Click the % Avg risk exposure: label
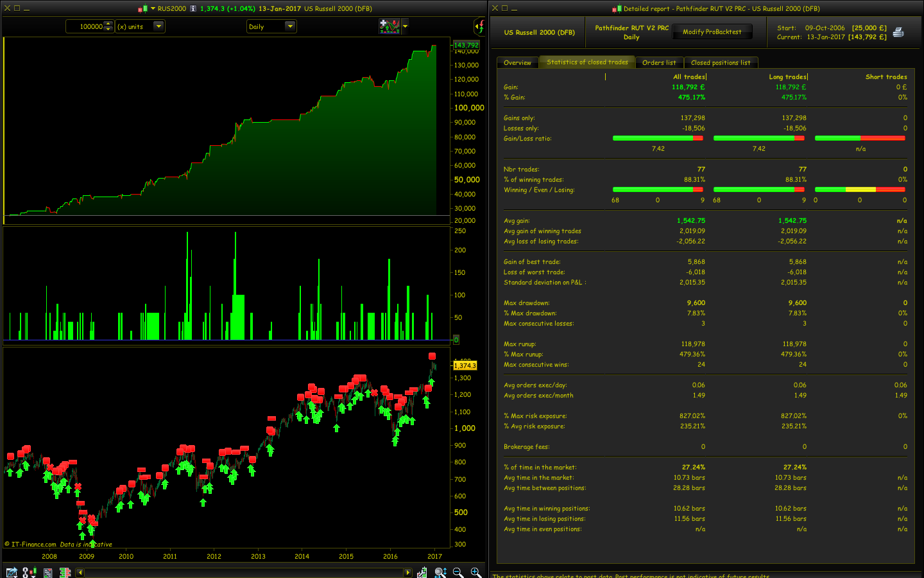Image resolution: width=924 pixels, height=578 pixels. point(535,426)
